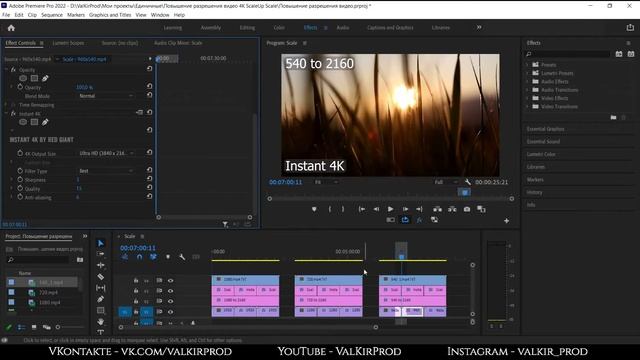Click the Home icon

coord(11,28)
